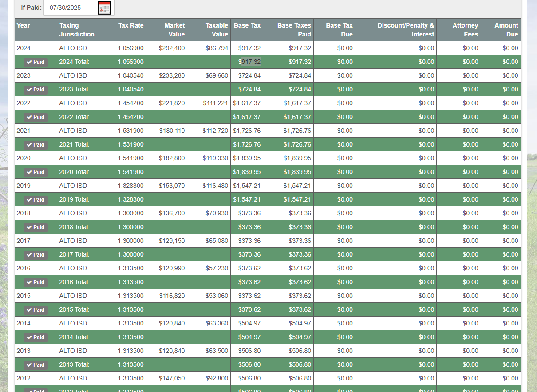Select the 2013 Total row label
This screenshot has height=392, width=537.
(75, 364)
